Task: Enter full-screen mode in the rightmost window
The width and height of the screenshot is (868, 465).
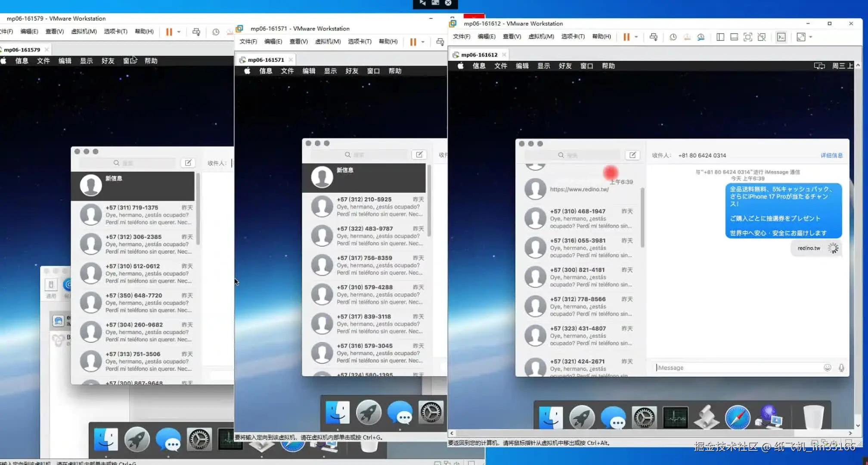Action: point(748,37)
